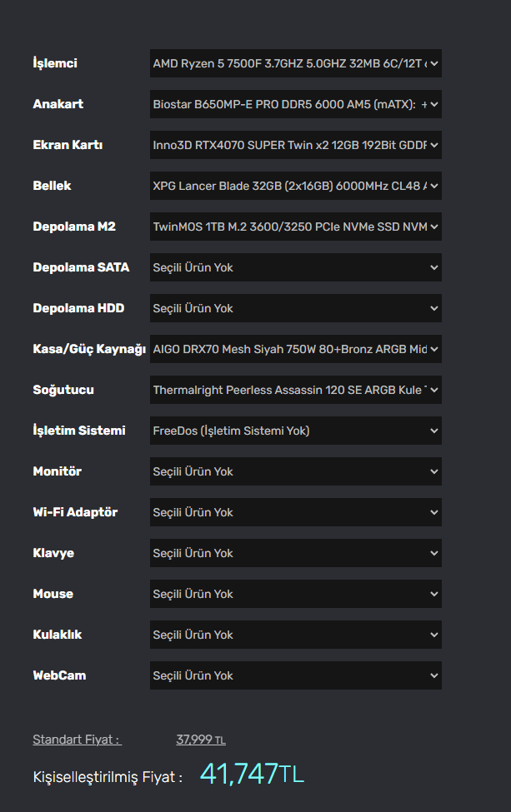Click the Kişiselleştirilmiş Fiyat label

(108, 777)
